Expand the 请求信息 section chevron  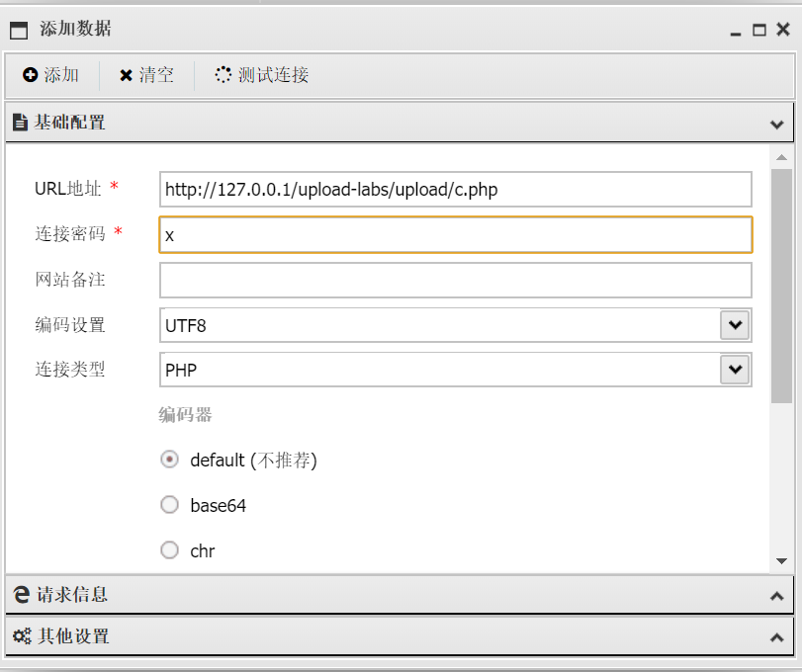pos(777,596)
